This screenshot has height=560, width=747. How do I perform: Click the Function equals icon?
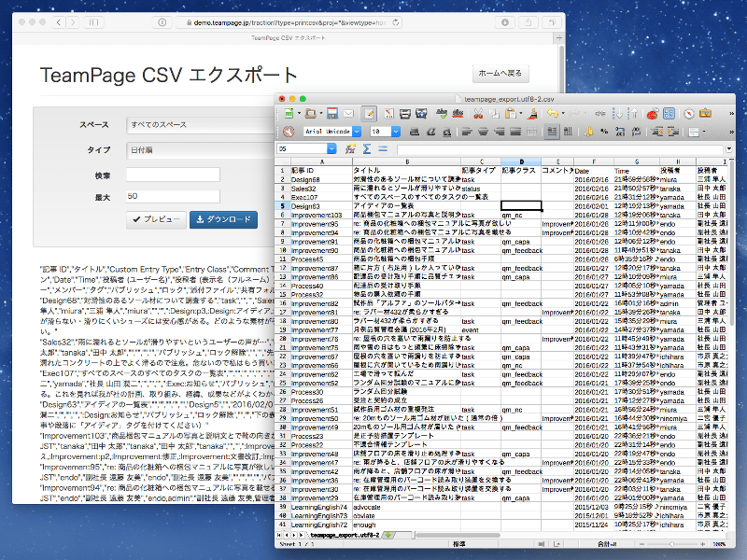383,149
